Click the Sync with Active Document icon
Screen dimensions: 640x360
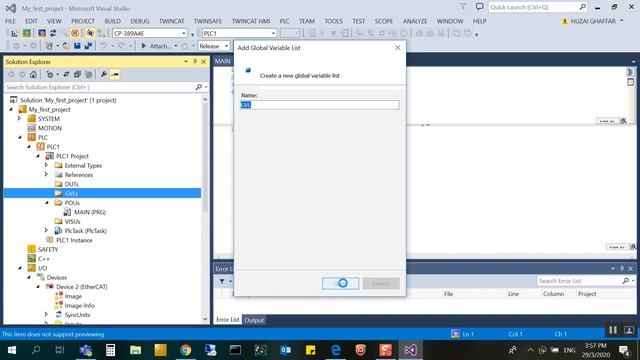point(66,74)
